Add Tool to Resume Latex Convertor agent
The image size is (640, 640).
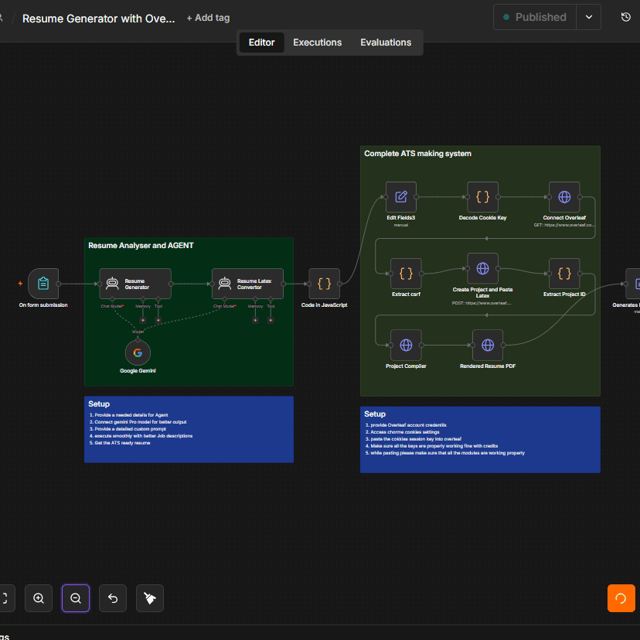271,320
